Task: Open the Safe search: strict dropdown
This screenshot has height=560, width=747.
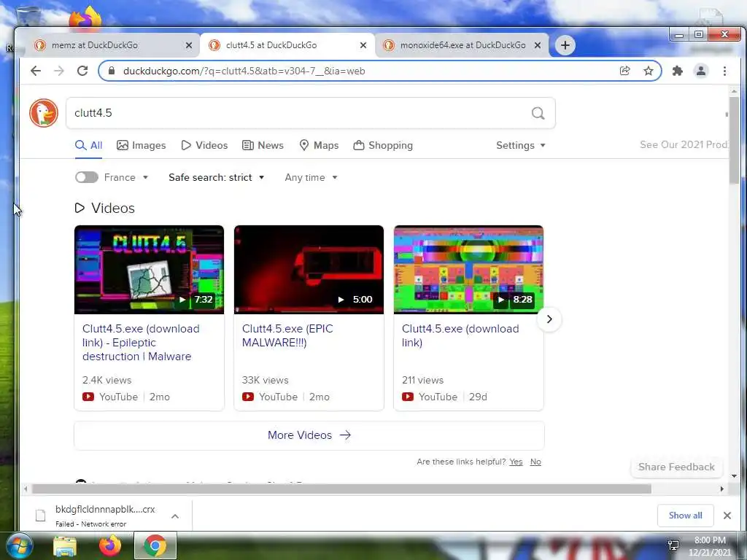Action: click(x=216, y=177)
